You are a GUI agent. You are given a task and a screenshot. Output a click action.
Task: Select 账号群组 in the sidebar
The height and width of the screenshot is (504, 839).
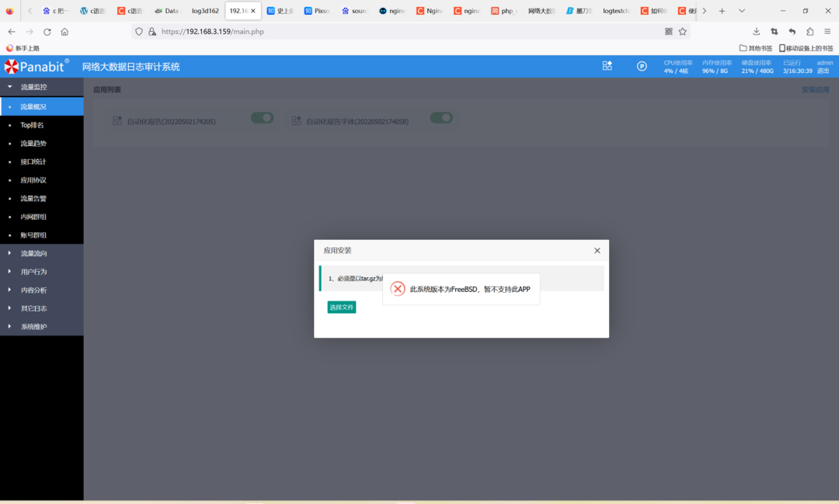click(x=42, y=235)
